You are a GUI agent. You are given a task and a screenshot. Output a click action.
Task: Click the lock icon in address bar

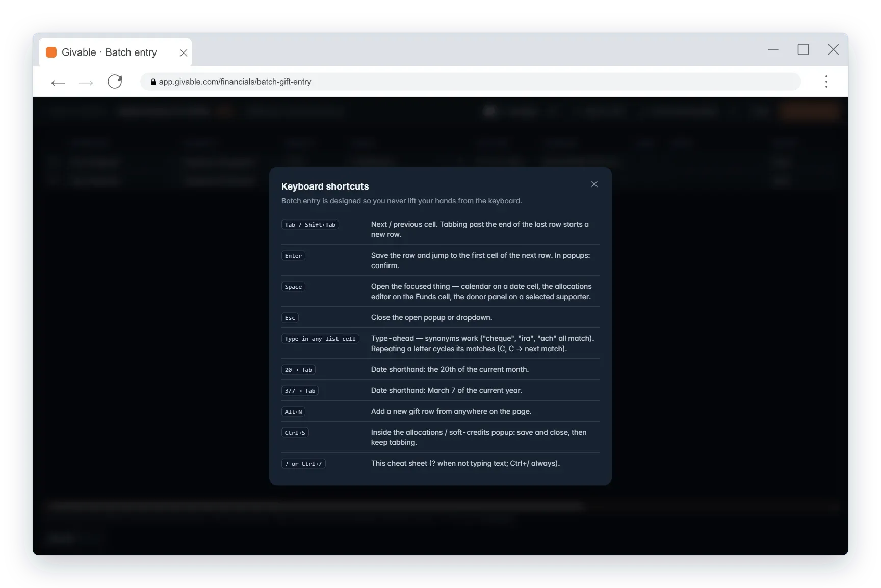point(153,82)
